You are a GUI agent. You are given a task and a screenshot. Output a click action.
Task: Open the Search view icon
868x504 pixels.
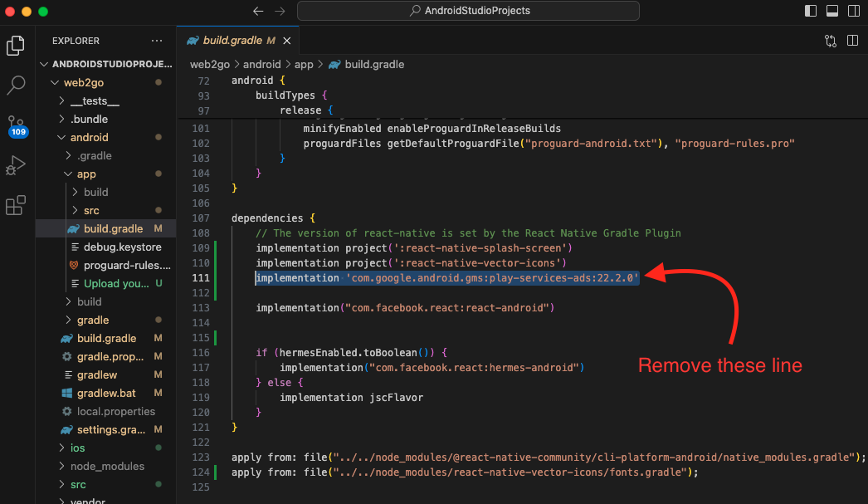16,85
